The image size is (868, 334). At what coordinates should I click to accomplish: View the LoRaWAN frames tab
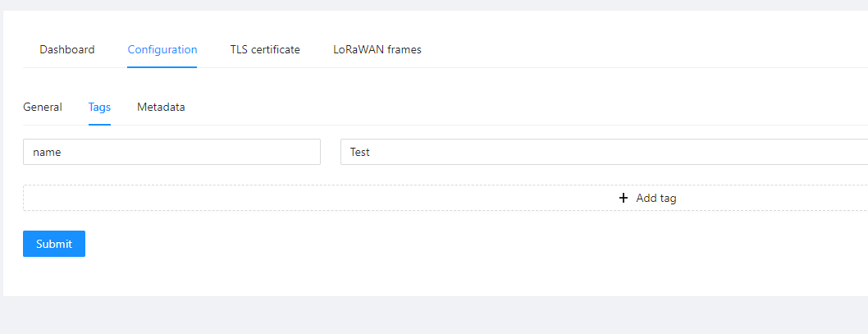pyautogui.click(x=377, y=50)
